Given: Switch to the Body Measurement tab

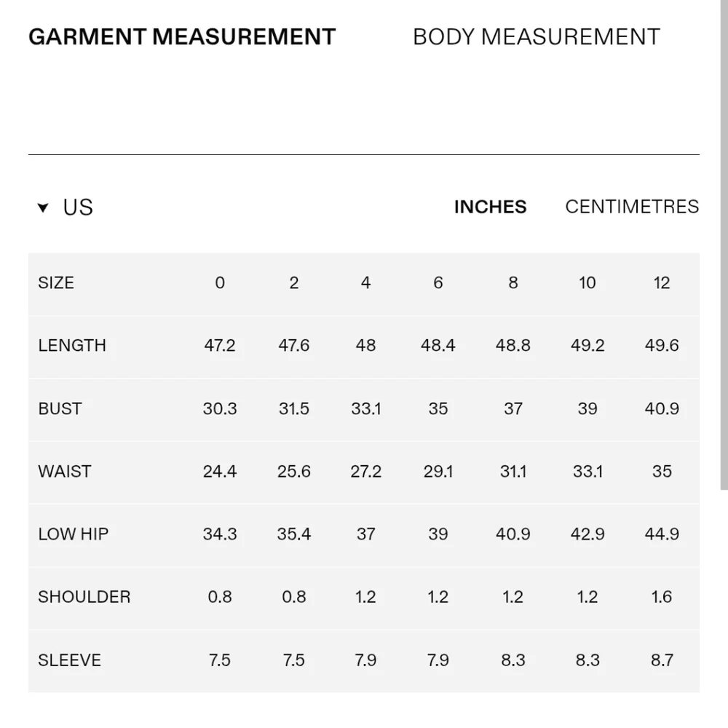Looking at the screenshot, I should point(536,37).
